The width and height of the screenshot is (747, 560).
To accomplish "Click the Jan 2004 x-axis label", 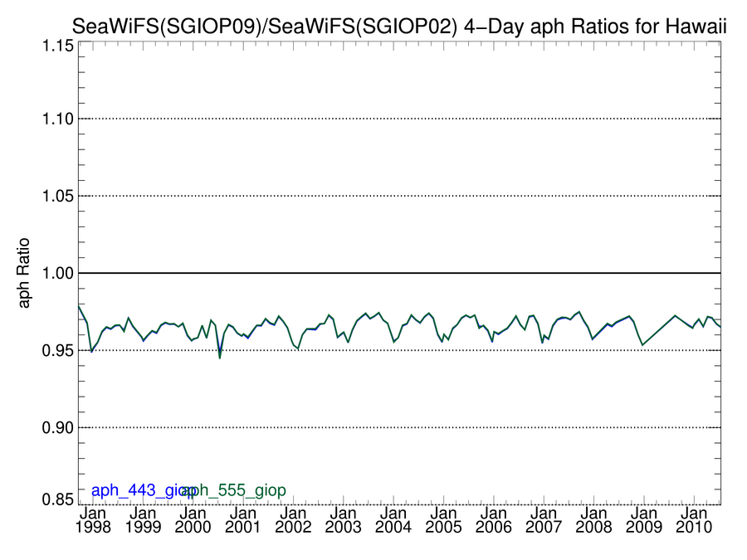I will (393, 520).
